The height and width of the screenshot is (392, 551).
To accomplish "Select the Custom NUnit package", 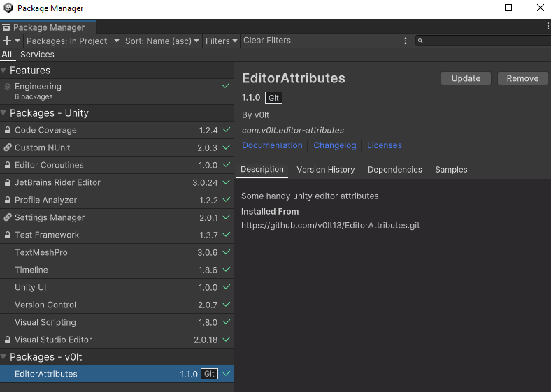I will (117, 147).
